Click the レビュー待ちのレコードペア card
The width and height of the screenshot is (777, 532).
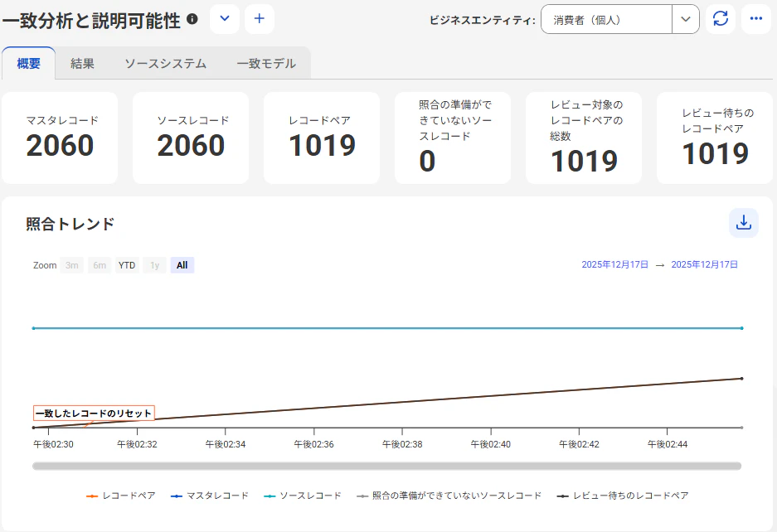[x=715, y=138]
